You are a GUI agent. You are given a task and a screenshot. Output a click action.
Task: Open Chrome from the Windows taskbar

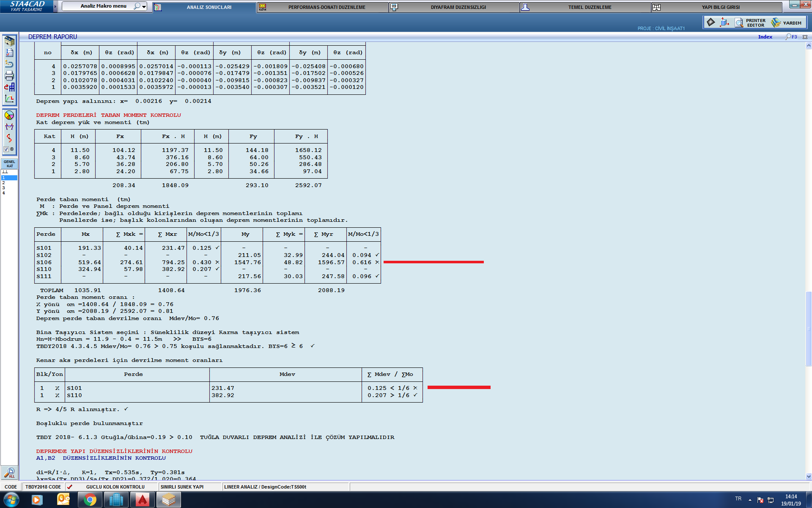coord(90,500)
